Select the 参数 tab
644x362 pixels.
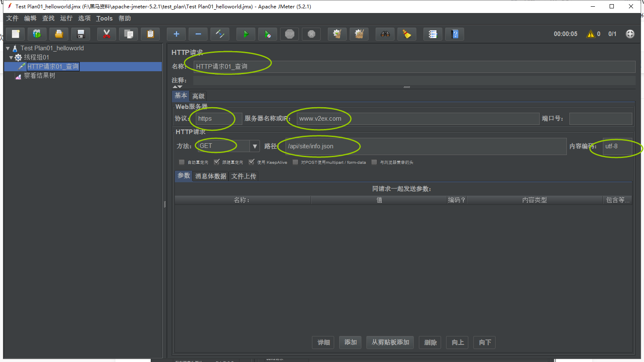(184, 176)
